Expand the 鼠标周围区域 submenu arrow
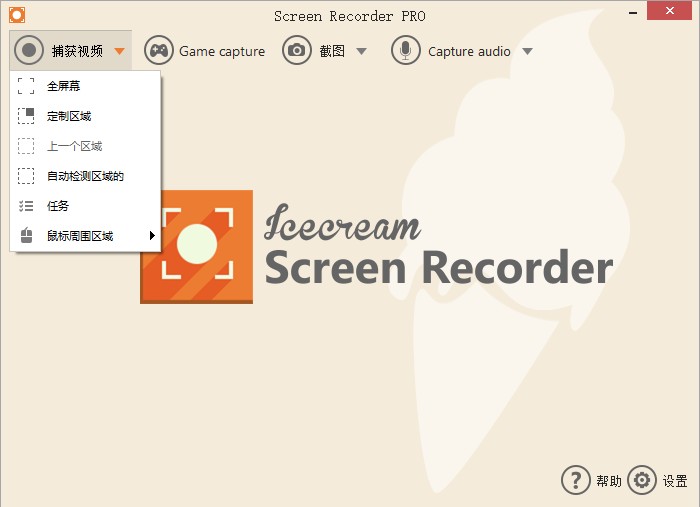This screenshot has width=700, height=507. pos(152,235)
